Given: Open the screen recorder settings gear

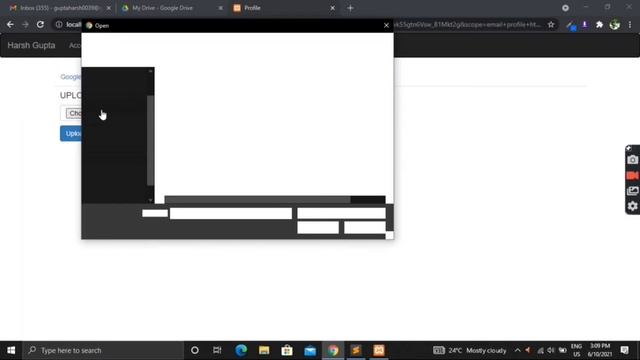Looking at the screenshot, I should coord(632,206).
